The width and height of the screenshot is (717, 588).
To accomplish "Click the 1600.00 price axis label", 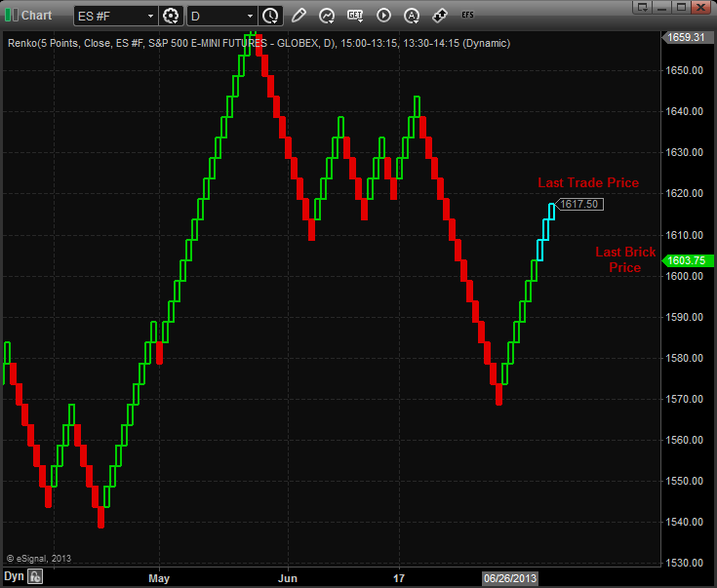I will pos(684,276).
